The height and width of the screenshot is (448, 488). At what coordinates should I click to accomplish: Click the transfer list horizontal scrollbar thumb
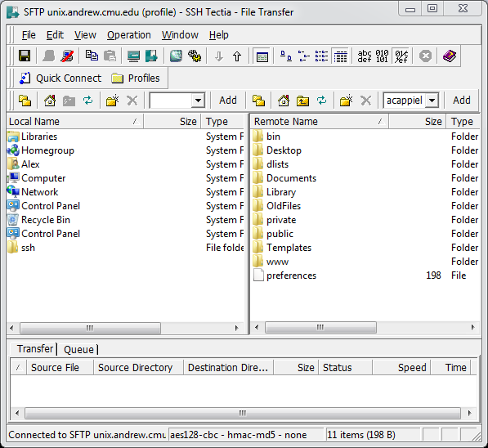pos(243,413)
